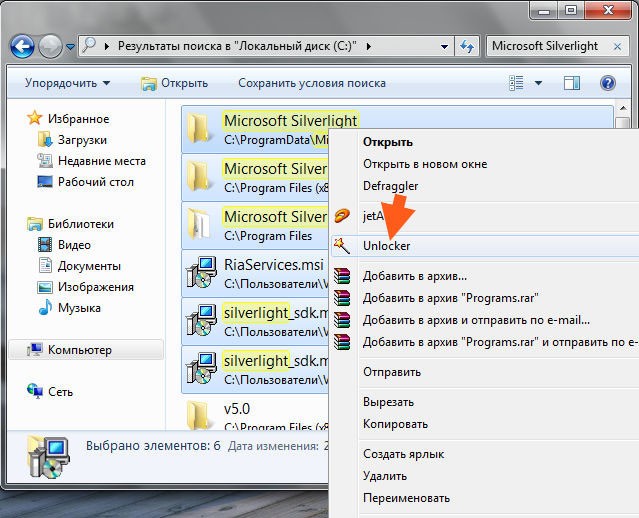Screen dimensions: 639x518
Task: Choose Удалить in the context menu
Action: click(x=385, y=476)
